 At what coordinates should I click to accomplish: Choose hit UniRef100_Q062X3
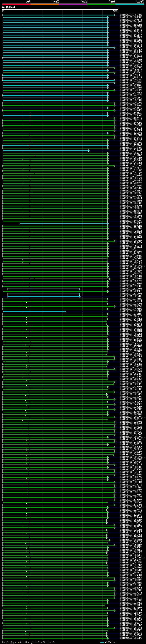[131, 251]
